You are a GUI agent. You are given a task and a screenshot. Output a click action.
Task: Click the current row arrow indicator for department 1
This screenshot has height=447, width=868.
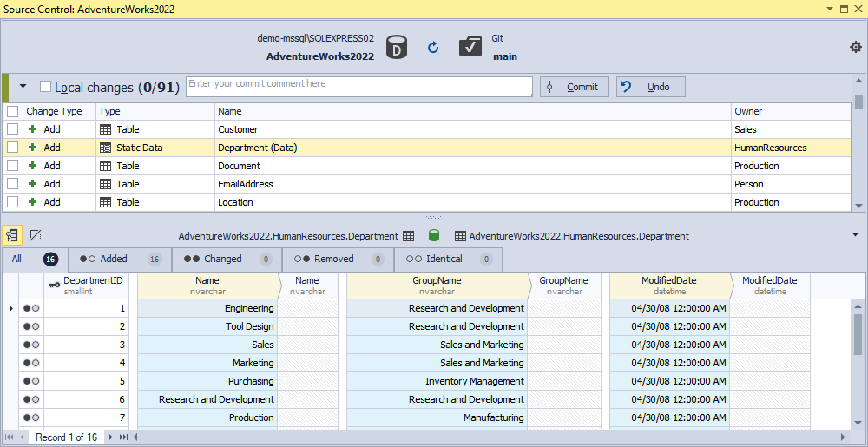click(10, 308)
